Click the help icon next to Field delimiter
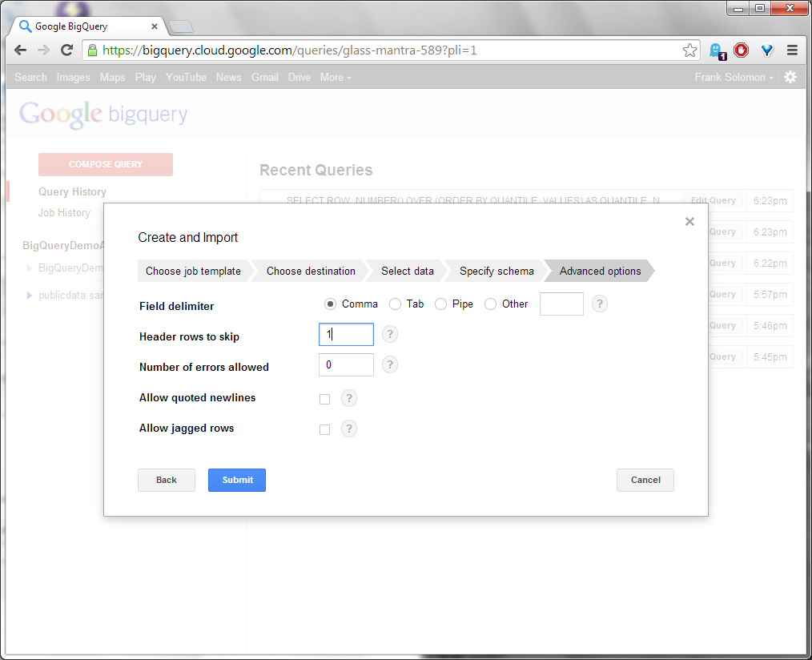This screenshot has height=660, width=812. (x=599, y=304)
